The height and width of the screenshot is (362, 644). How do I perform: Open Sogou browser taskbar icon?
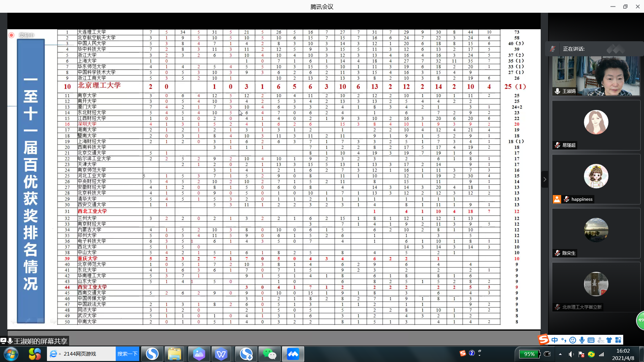(x=152, y=354)
